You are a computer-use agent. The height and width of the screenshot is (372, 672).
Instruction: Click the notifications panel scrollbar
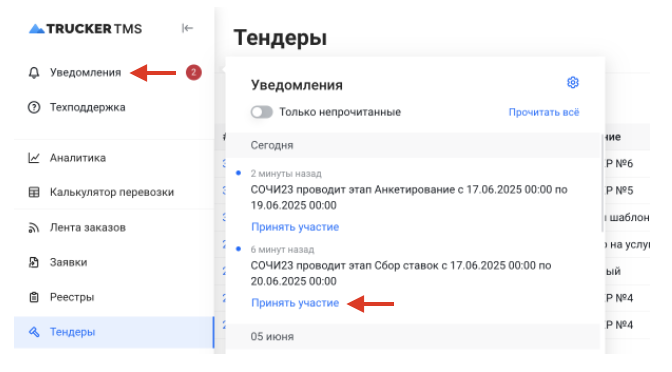(603, 183)
